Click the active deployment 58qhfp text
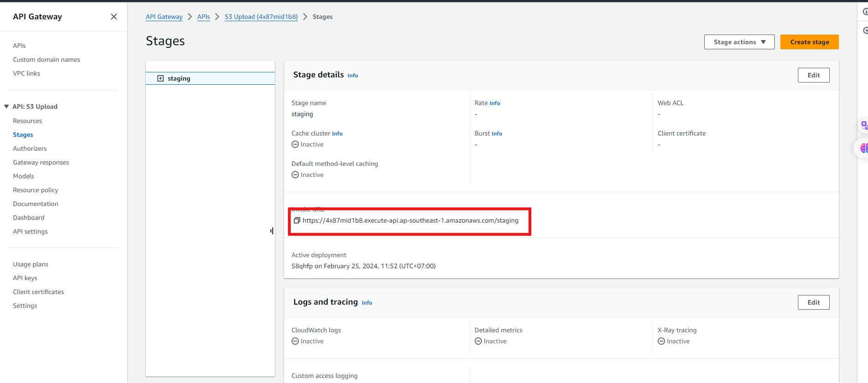The width and height of the screenshot is (868, 383). point(363,266)
